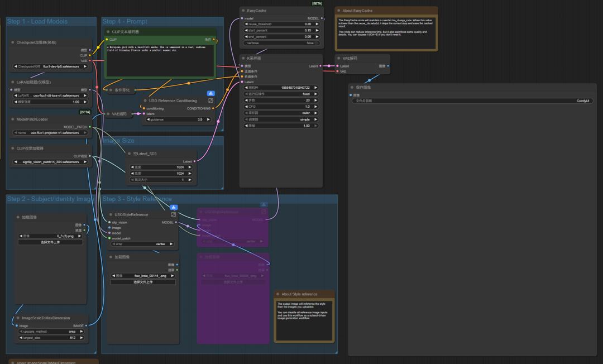This screenshot has height=364, width=603.
Task: Collapse the About Style reference note dot
Action: tap(277, 294)
